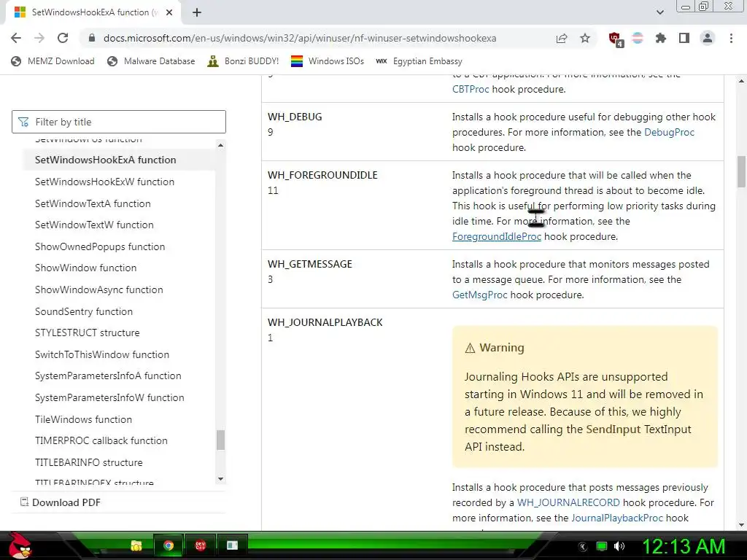Open Malware Database bookmark

[152, 61]
